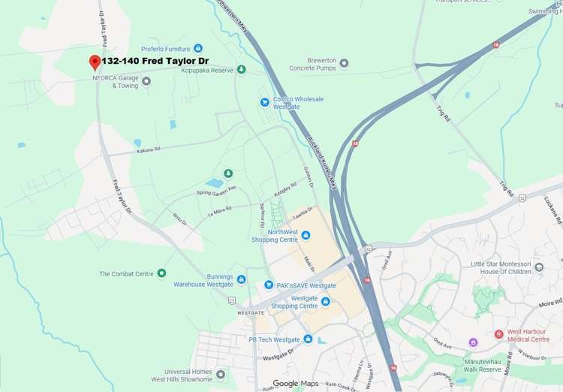Open the Westgate Shopping Centre marker icon
Image resolution: width=563 pixels, height=392 pixels.
(326, 301)
